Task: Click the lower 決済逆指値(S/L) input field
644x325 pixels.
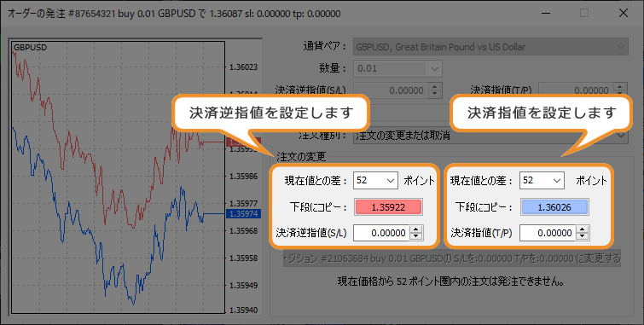Action: 381,233
